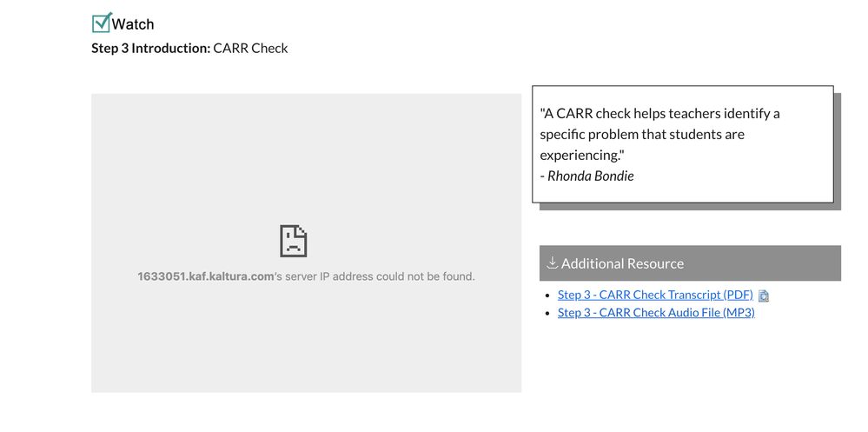Click the Rhonda Bondie attribution

coord(586,176)
